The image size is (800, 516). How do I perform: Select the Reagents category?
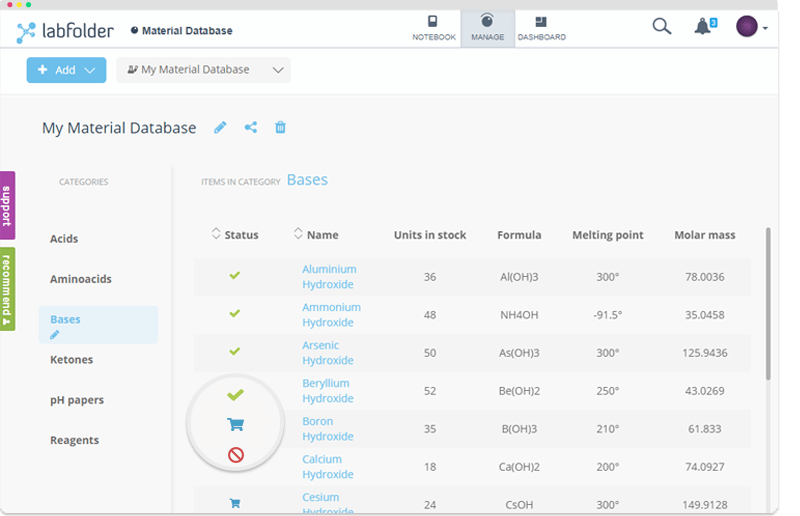[74, 440]
